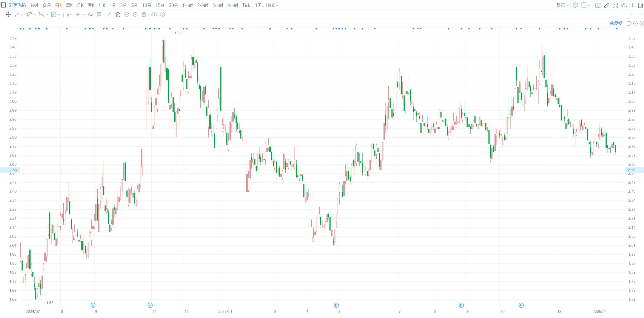Take a chart screenshot with camera icon
644x318 pixels.
coord(598,5)
